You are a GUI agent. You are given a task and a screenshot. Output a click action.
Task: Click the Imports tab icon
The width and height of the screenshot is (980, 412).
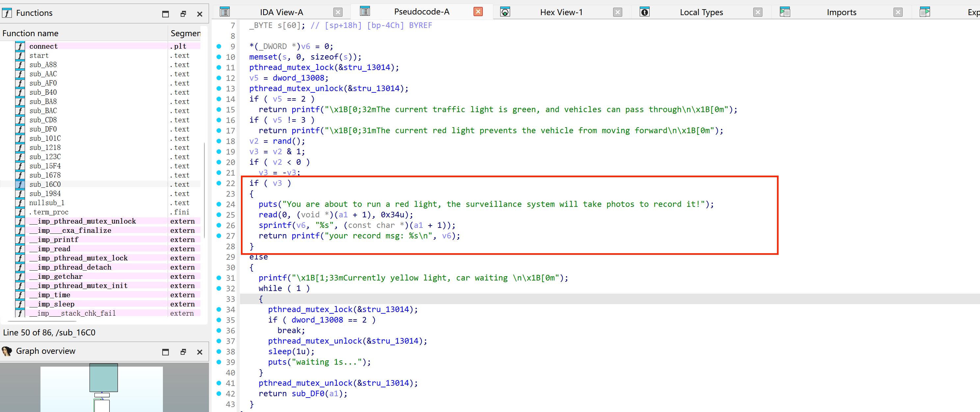coord(785,12)
